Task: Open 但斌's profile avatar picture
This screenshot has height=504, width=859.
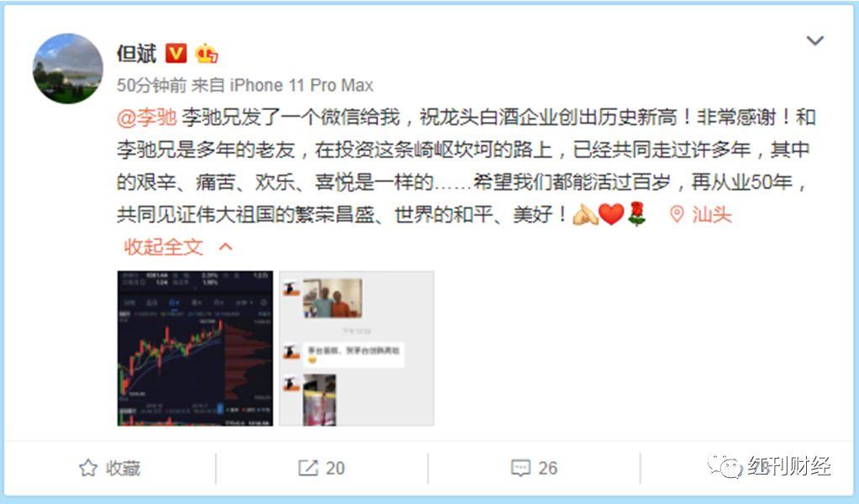Action: [x=68, y=68]
